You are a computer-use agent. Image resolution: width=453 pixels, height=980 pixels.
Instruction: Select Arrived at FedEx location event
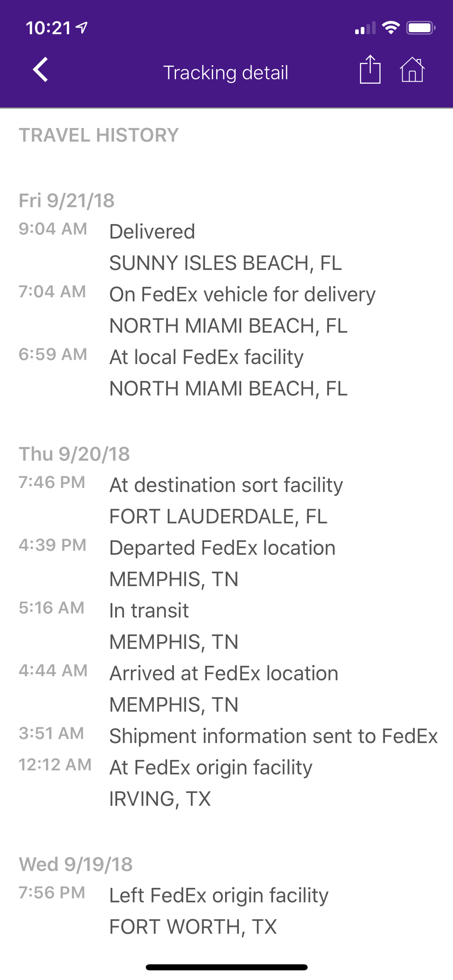pyautogui.click(x=226, y=689)
